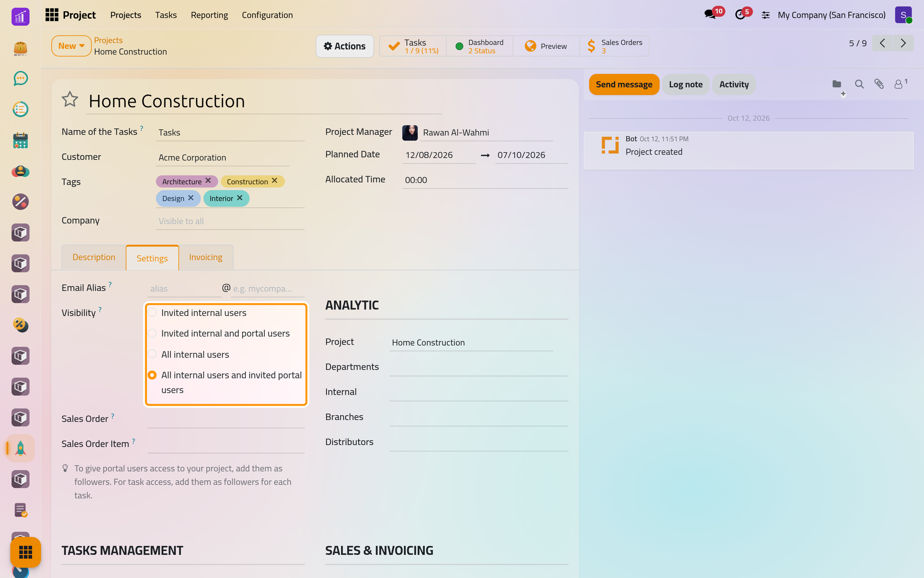Open the debug settings sliders icon in the top bar
This screenshot has width=924, height=578.
[766, 15]
